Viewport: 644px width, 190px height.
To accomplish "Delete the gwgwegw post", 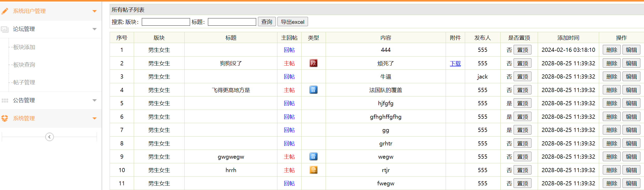I will point(612,157).
